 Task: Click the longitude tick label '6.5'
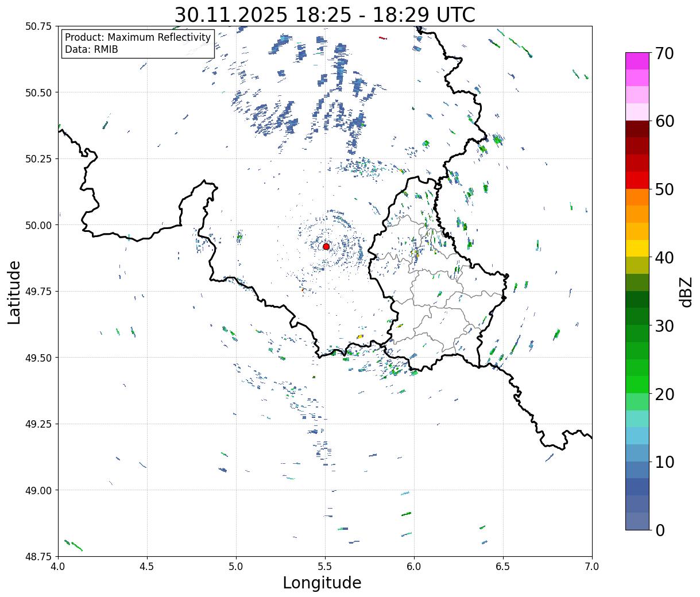coord(503,567)
